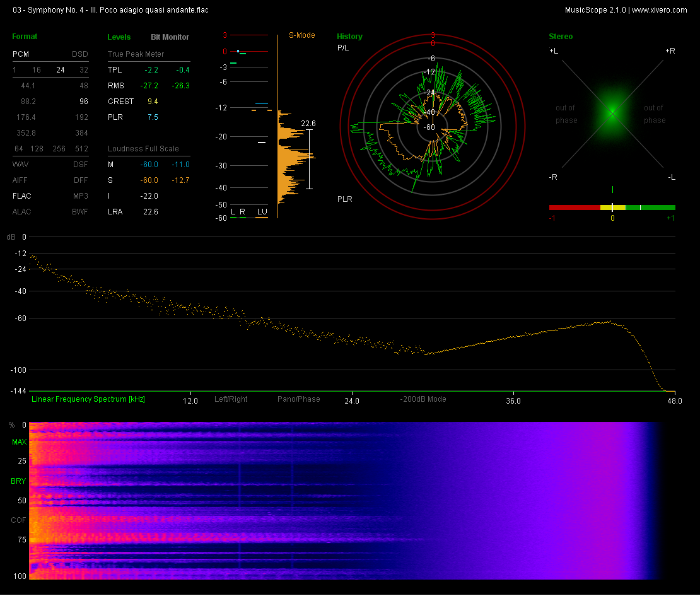This screenshot has width=700, height=596.
Task: Enable Left/Right spectrum display mode
Action: 231,399
